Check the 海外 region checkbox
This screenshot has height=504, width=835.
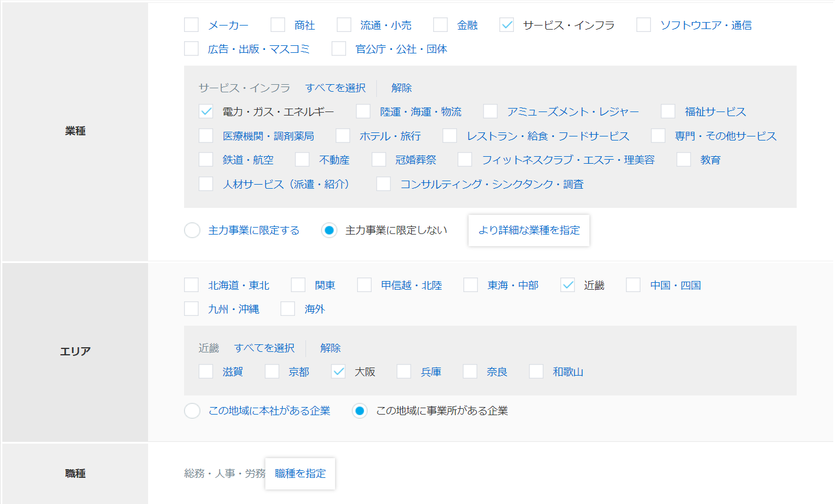point(287,308)
